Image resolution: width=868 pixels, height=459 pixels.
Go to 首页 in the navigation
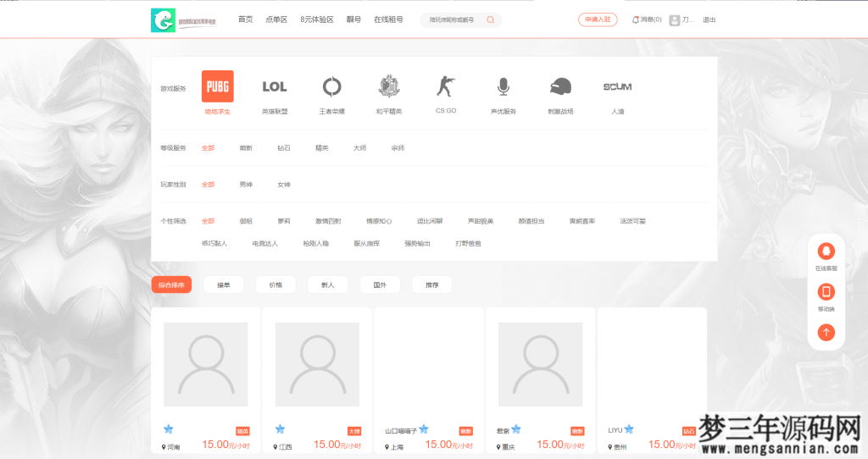click(x=245, y=19)
